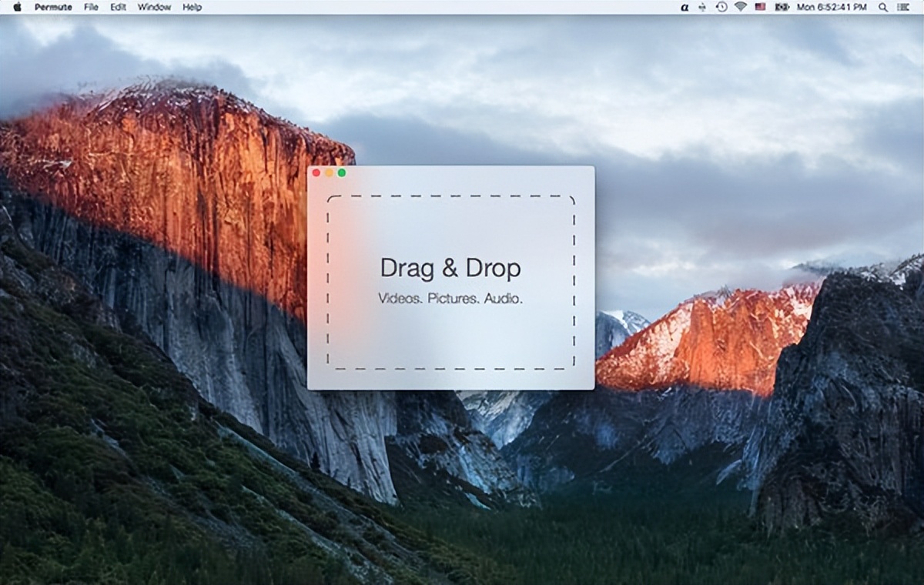
Task: Click the date and time display
Action: tap(833, 7)
